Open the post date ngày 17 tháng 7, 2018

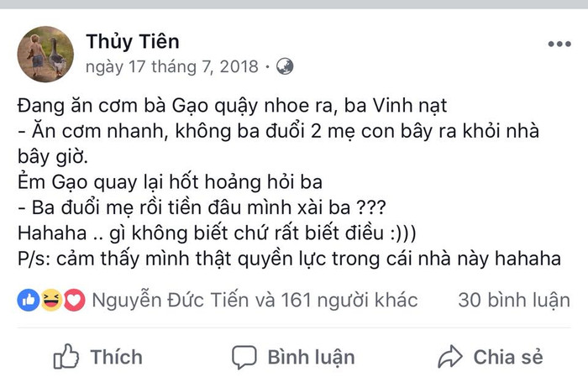pos(171,67)
